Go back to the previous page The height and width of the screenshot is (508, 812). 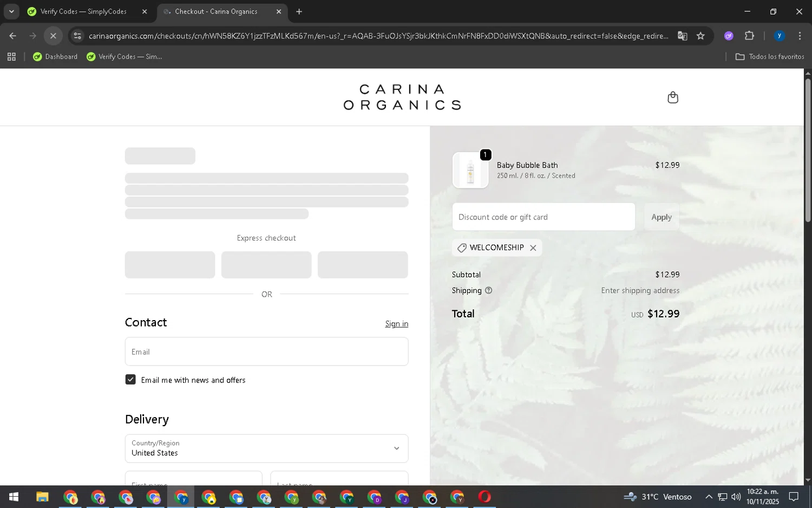[x=12, y=36]
